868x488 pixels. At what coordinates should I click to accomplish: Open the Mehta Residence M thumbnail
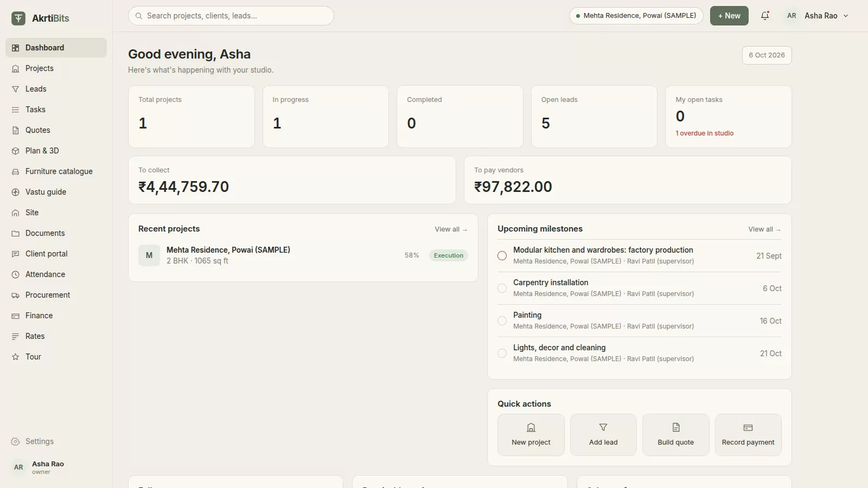[x=149, y=255]
